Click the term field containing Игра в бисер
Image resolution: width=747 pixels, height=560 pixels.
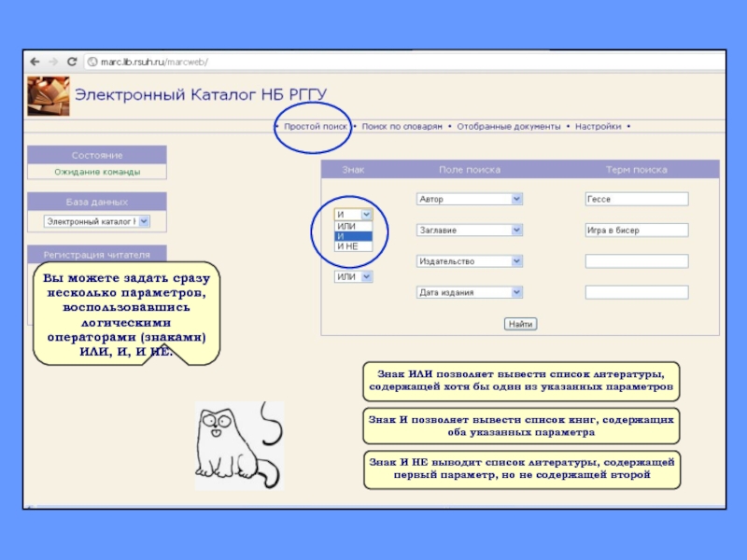(637, 231)
